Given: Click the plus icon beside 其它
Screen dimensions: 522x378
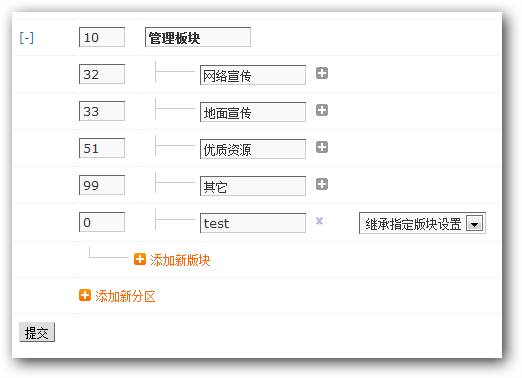Looking at the screenshot, I should 322,184.
